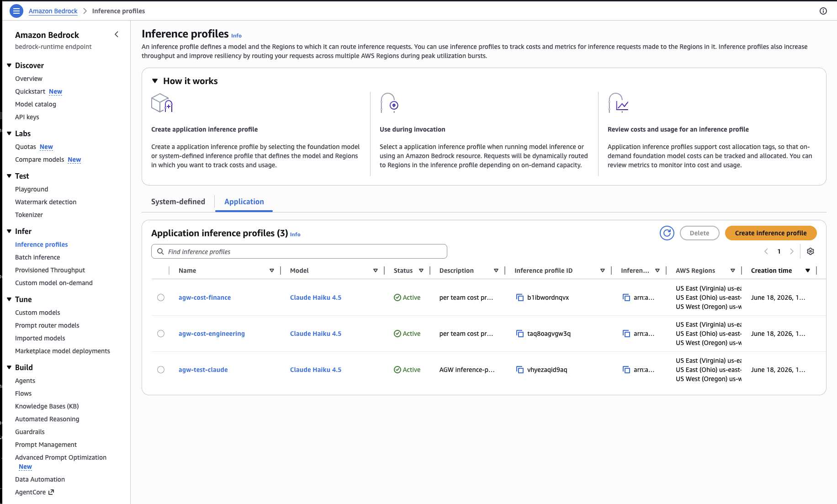The height and width of the screenshot is (504, 837).
Task: Open Model catalog in side navigation
Action: (36, 104)
